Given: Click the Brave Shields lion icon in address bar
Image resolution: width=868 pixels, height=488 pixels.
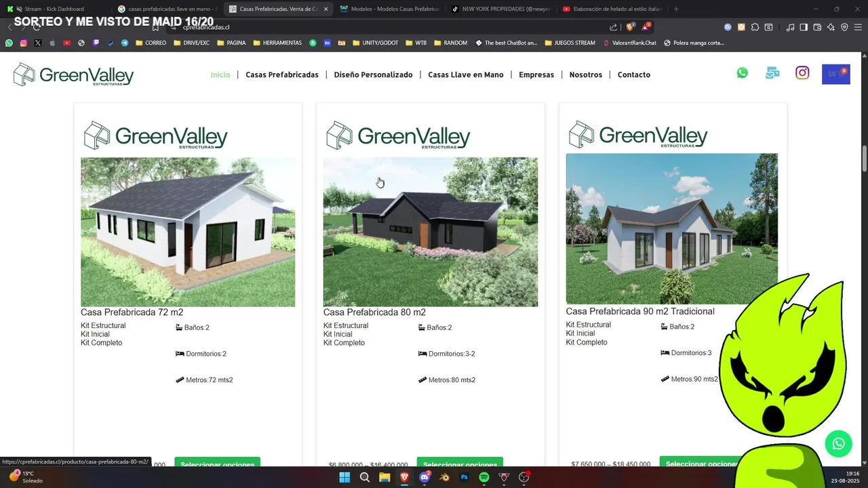Looking at the screenshot, I should tap(631, 27).
